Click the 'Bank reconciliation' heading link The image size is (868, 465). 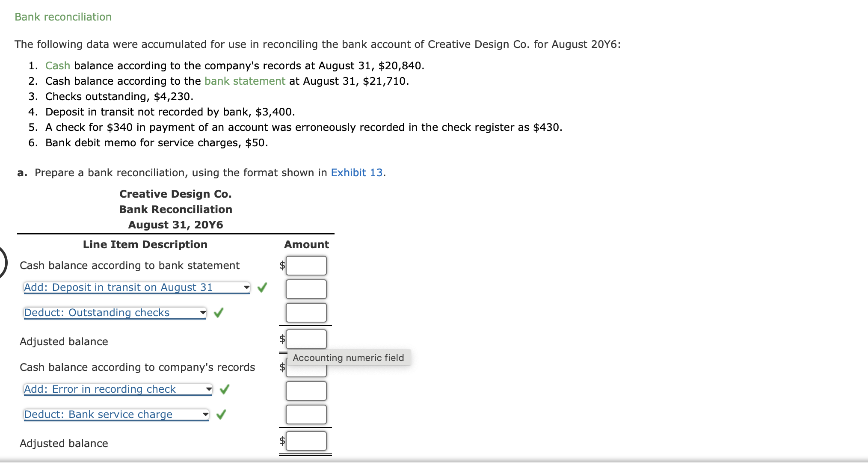pos(63,17)
